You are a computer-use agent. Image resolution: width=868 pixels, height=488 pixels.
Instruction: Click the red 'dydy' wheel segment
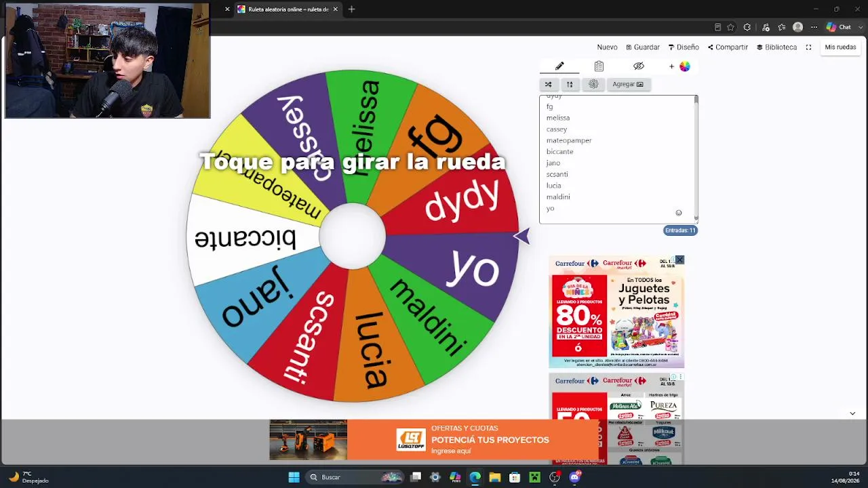pos(462,199)
